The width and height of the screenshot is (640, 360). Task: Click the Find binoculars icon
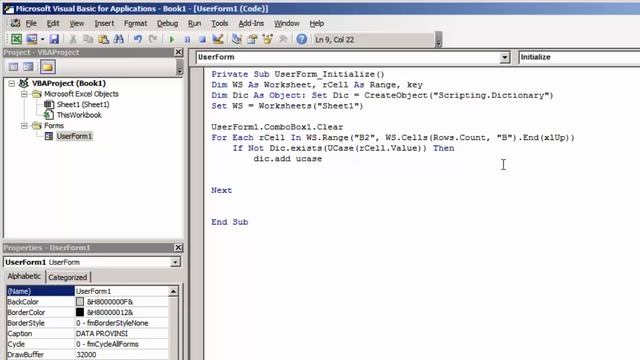[x=119, y=39]
